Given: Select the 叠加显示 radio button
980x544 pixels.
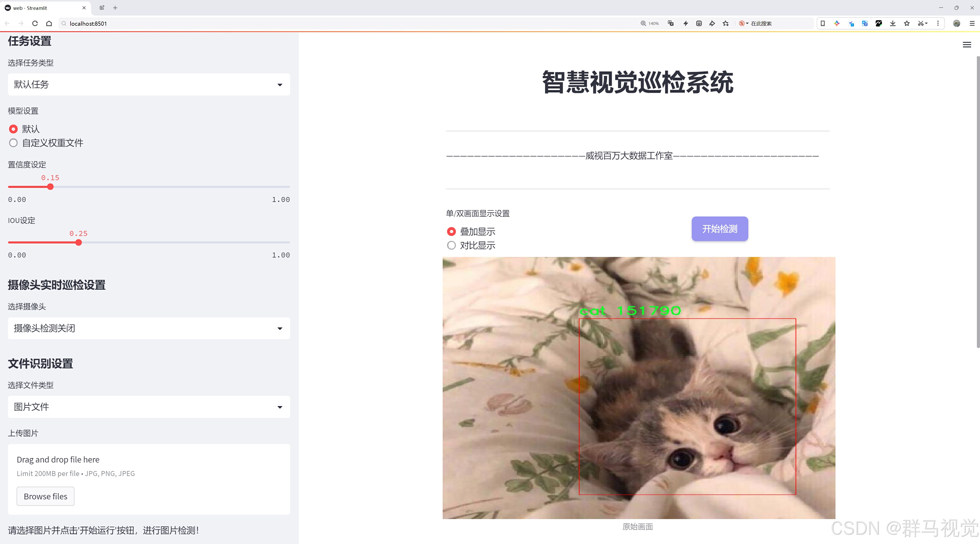Looking at the screenshot, I should coord(451,232).
